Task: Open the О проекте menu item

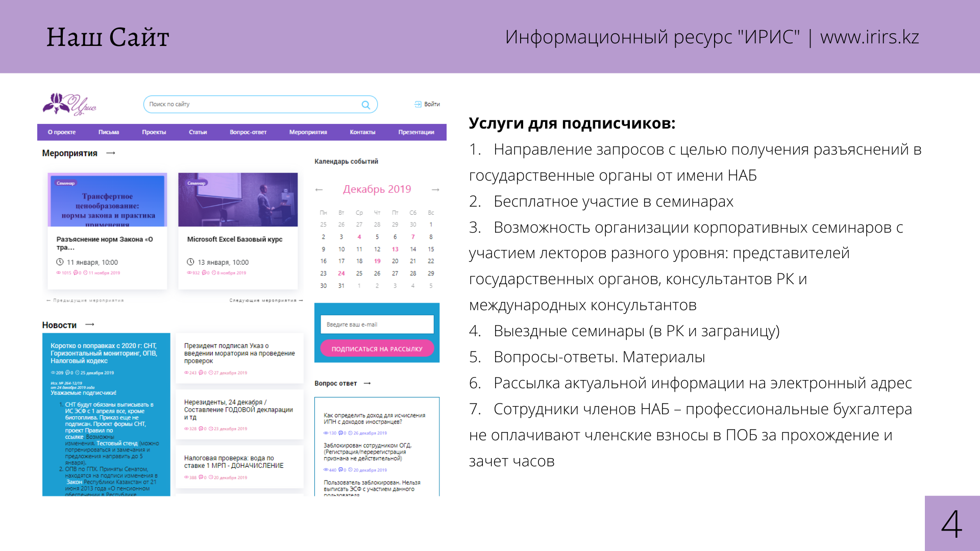Action: (62, 132)
